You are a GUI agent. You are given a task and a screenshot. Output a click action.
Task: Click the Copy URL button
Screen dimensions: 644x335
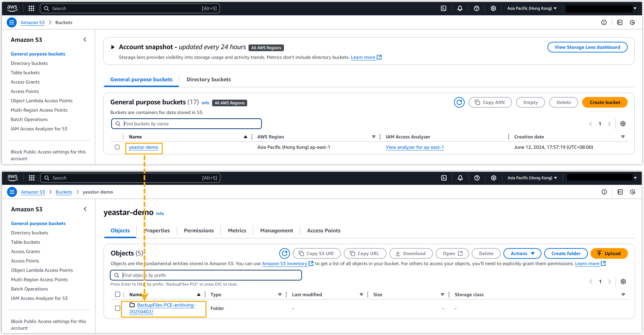tap(365, 253)
